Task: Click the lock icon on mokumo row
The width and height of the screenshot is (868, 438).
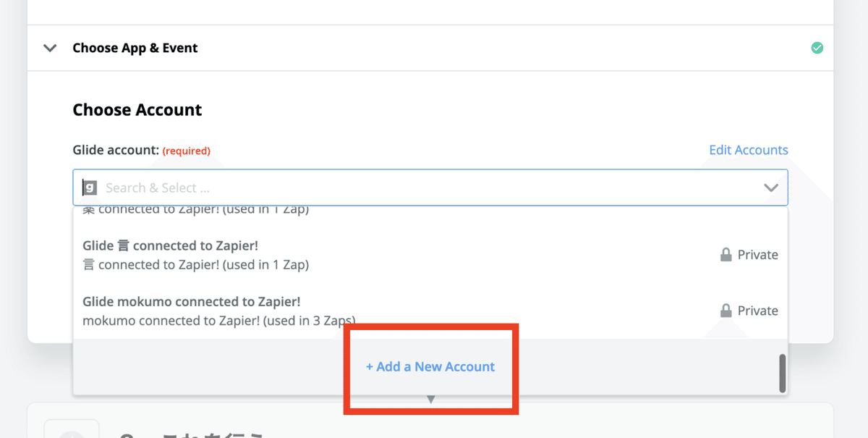Action: tap(726, 311)
